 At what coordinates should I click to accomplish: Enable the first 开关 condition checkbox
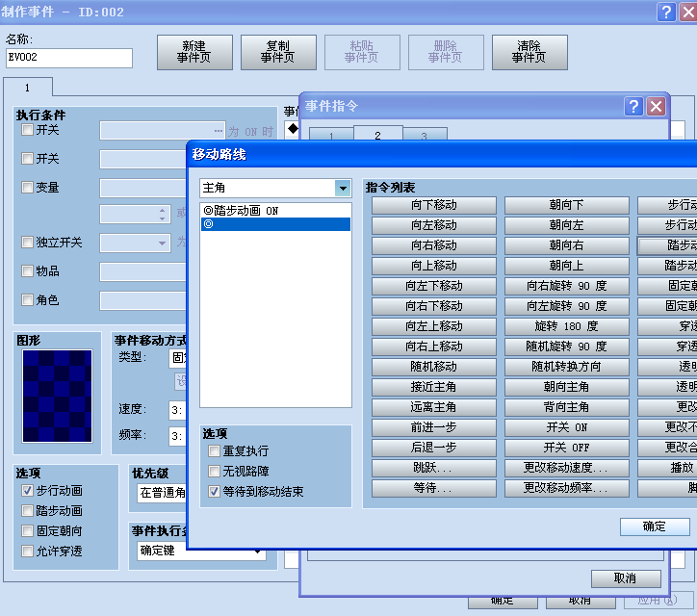(27, 130)
